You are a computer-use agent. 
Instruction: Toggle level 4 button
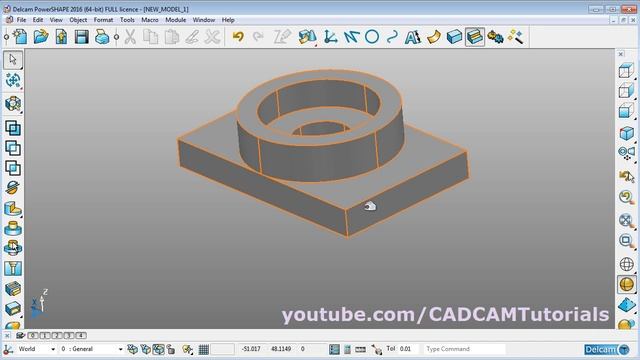[x=80, y=336]
